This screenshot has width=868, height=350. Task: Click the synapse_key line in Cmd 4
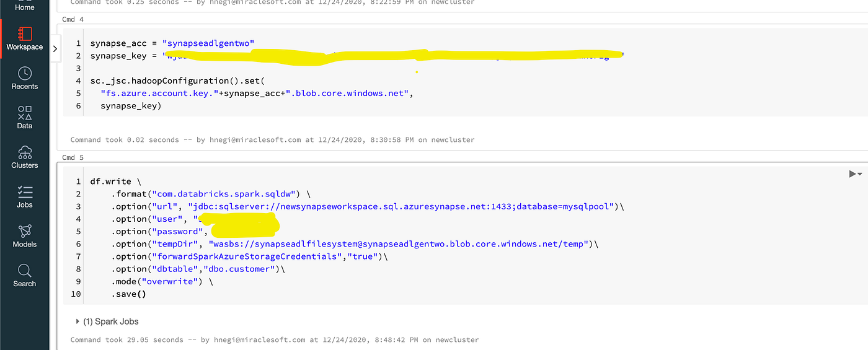(356, 56)
